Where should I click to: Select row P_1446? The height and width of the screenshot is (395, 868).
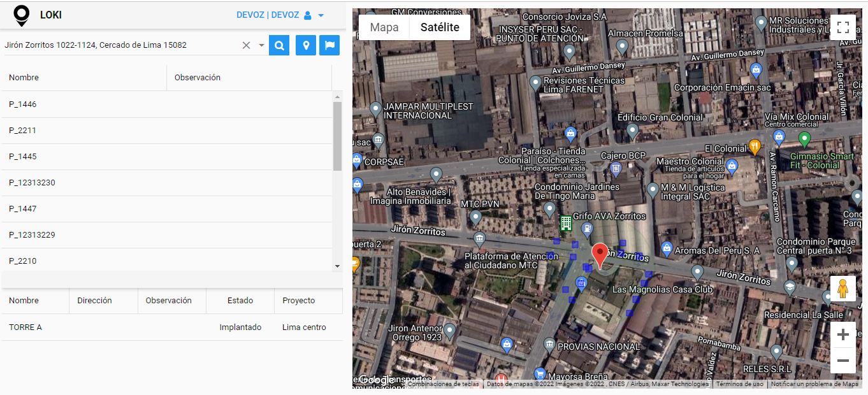tap(166, 104)
